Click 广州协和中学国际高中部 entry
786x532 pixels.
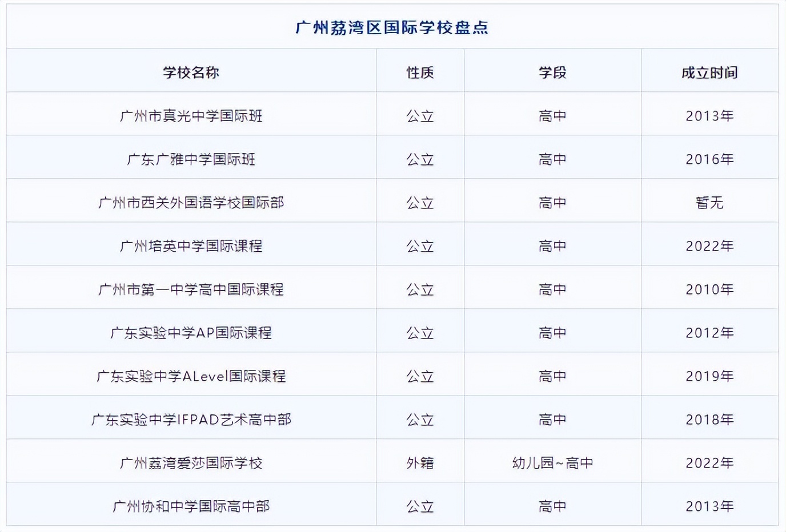191,505
